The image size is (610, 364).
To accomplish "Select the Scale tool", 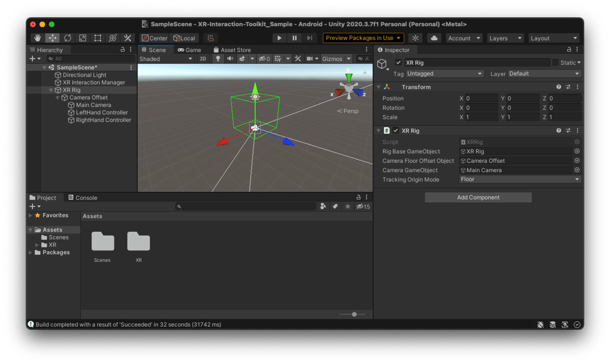I will coord(82,38).
